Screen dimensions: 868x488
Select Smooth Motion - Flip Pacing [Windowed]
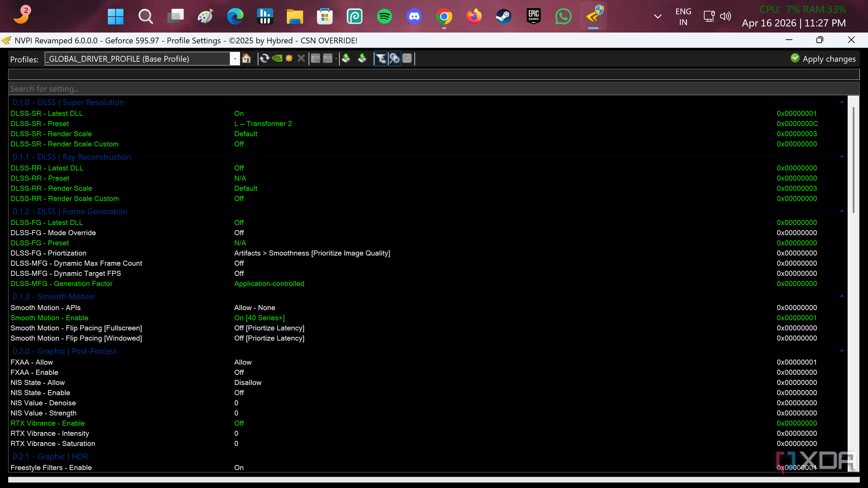(x=427, y=338)
